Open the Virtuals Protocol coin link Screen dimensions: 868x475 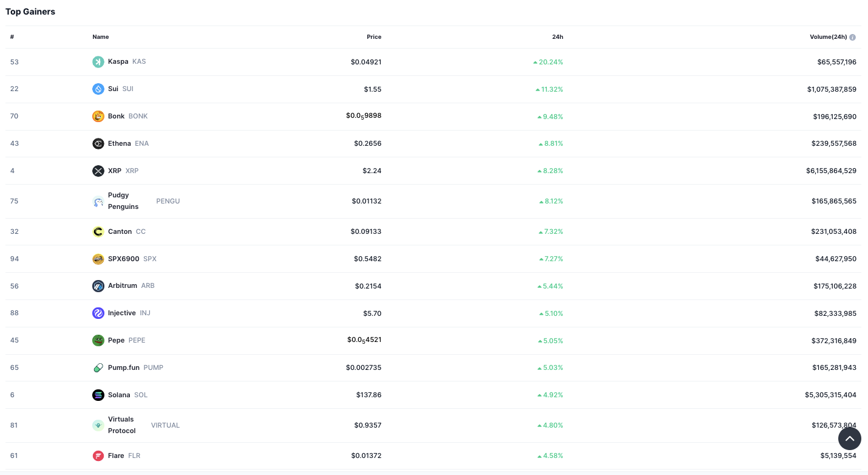click(121, 425)
